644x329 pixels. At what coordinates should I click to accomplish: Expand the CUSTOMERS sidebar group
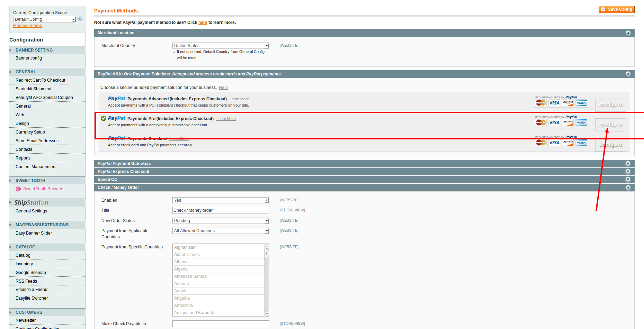pyautogui.click(x=47, y=312)
